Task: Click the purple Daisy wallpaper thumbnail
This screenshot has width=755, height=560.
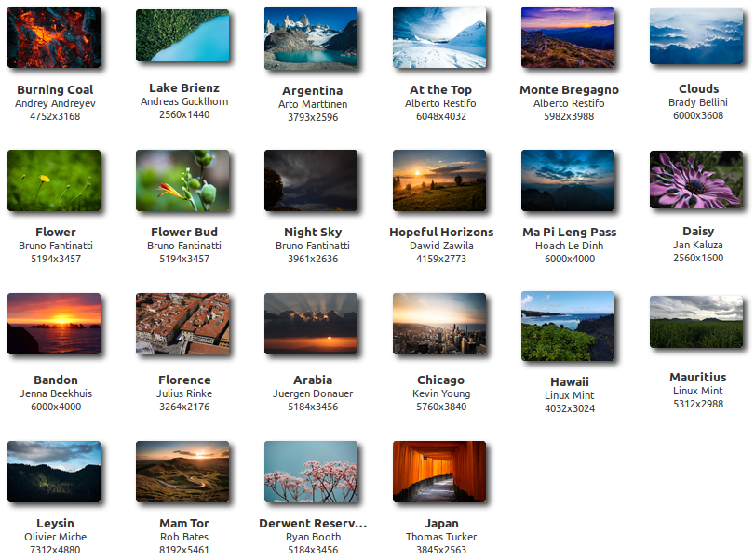Action: (x=696, y=180)
